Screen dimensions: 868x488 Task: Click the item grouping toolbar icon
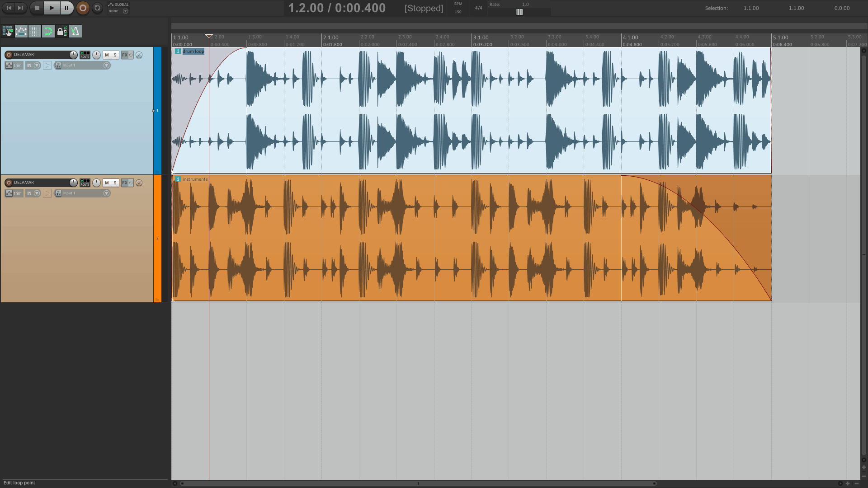pos(7,31)
